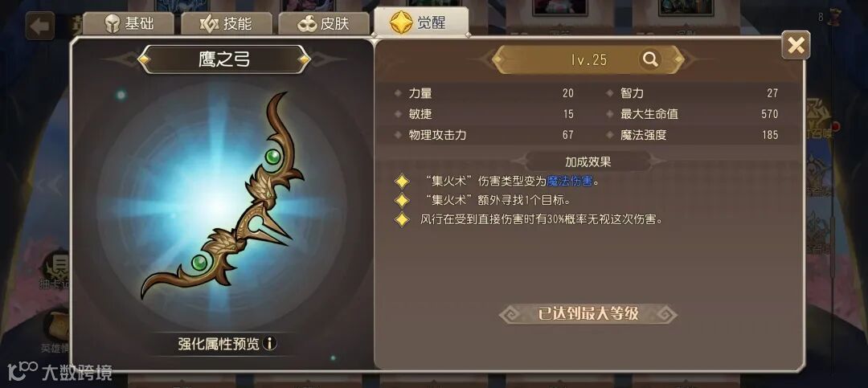Viewport: 868px width, 388px height.
Task: Click the lv.25 level banner
Action: [588, 59]
